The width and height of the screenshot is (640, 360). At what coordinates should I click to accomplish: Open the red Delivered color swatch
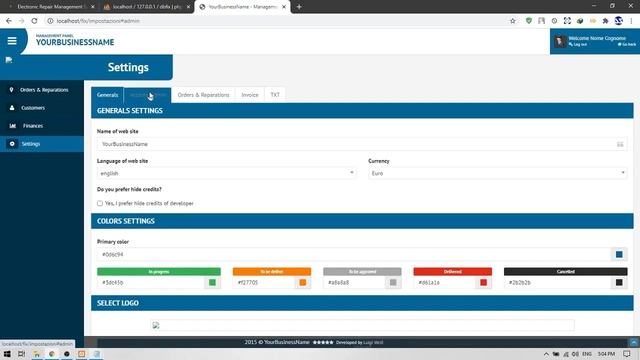tap(483, 282)
